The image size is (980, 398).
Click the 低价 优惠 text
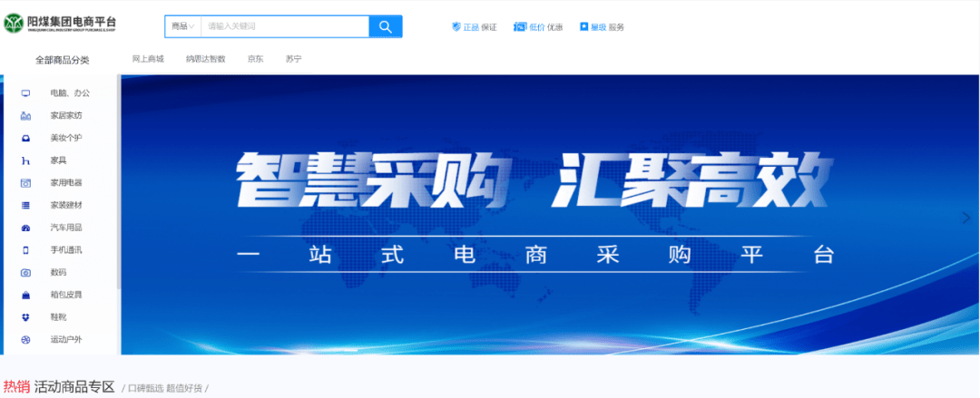(x=545, y=27)
